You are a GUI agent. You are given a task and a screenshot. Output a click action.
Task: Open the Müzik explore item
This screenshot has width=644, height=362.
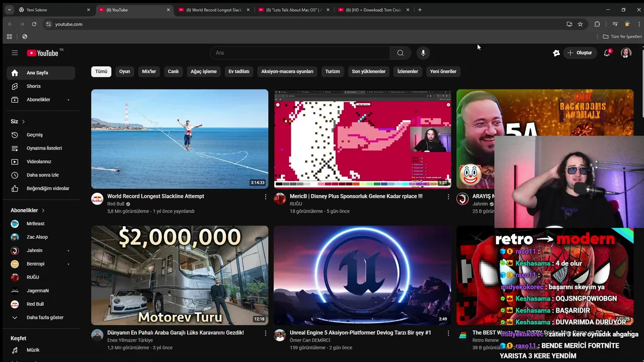point(41,350)
